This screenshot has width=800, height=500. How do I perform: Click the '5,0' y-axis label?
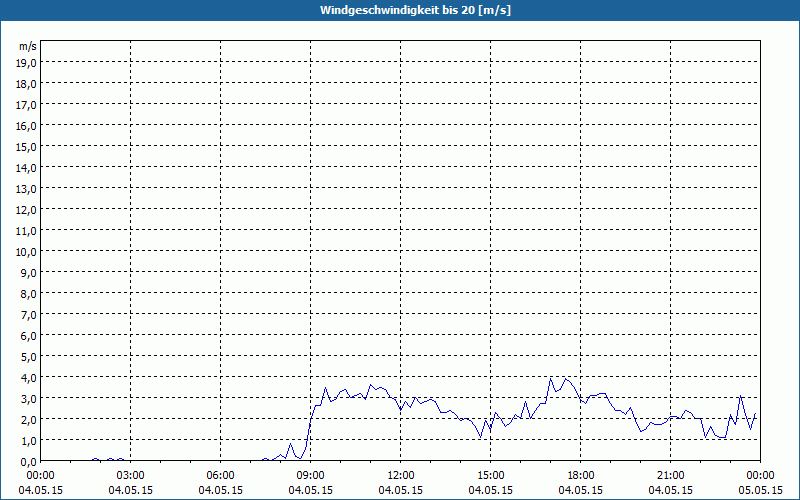click(x=28, y=357)
